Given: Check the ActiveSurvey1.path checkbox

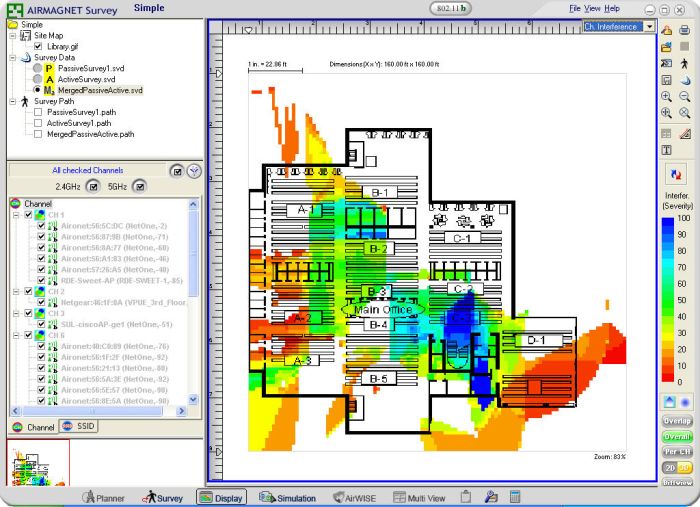Looking at the screenshot, I should tap(38, 123).
